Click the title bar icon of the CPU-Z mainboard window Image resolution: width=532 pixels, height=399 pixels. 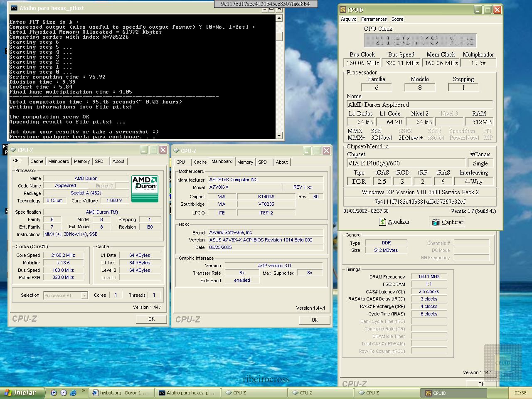point(176,150)
